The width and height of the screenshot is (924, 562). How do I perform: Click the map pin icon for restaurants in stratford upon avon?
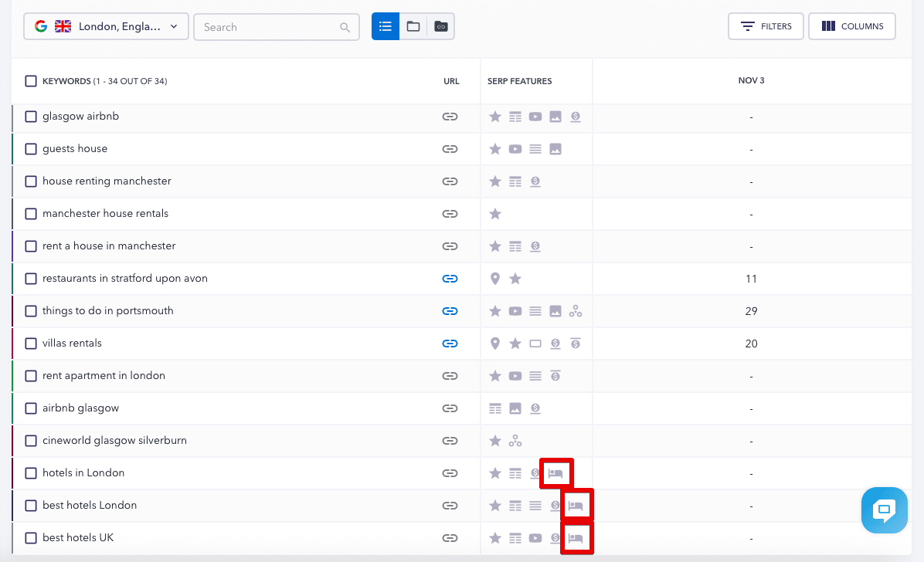pyautogui.click(x=495, y=279)
